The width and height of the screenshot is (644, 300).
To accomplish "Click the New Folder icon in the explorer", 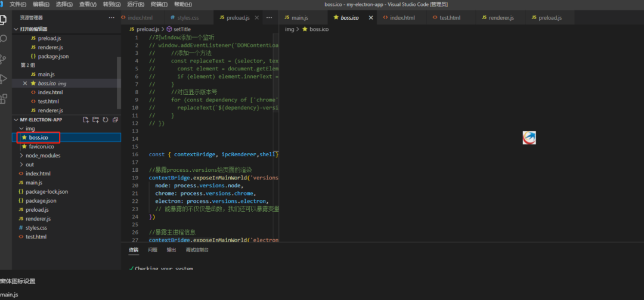I will 95,120.
